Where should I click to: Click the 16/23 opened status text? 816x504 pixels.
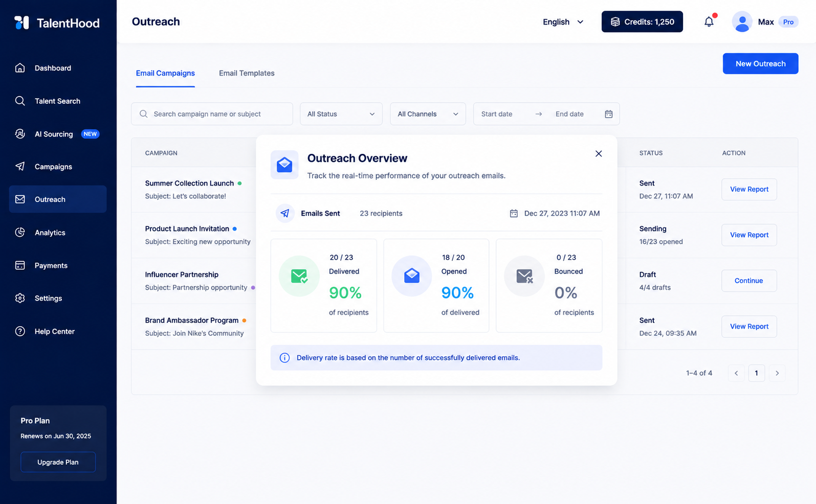click(x=661, y=242)
